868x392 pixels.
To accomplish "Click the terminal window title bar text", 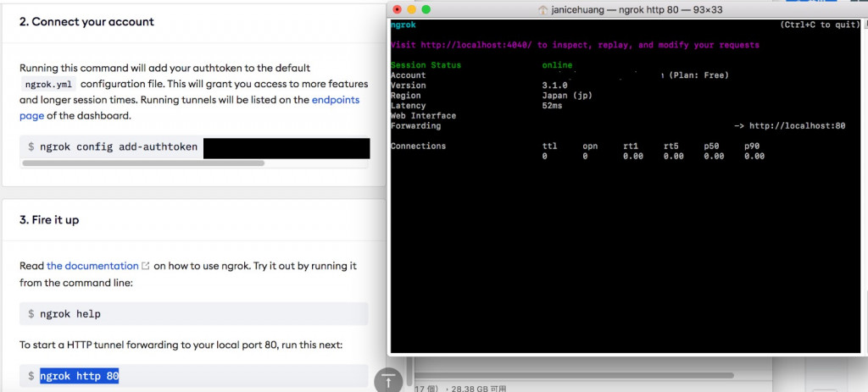I will 637,10.
